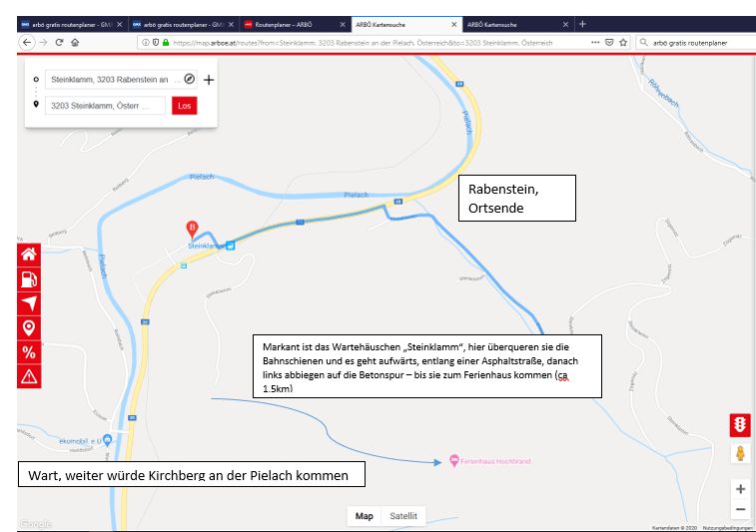The height and width of the screenshot is (532, 756).
Task: Open the browser page actions ellipsis menu
Action: [595, 43]
